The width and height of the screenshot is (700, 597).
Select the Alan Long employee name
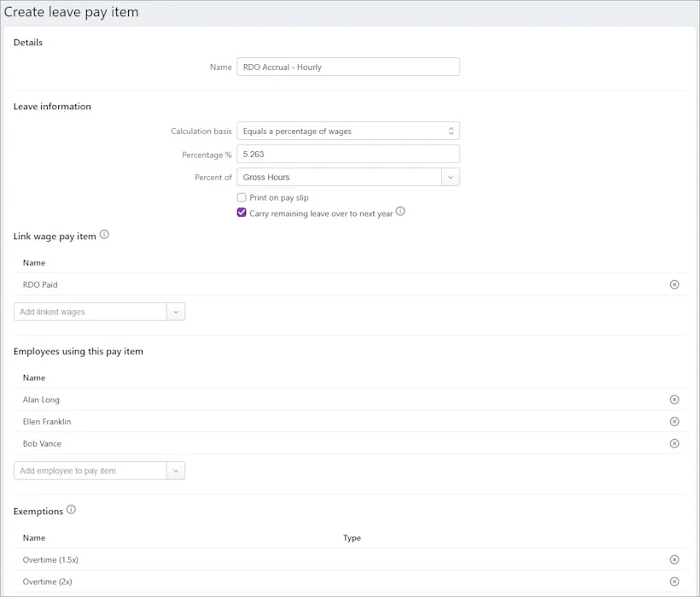point(41,400)
